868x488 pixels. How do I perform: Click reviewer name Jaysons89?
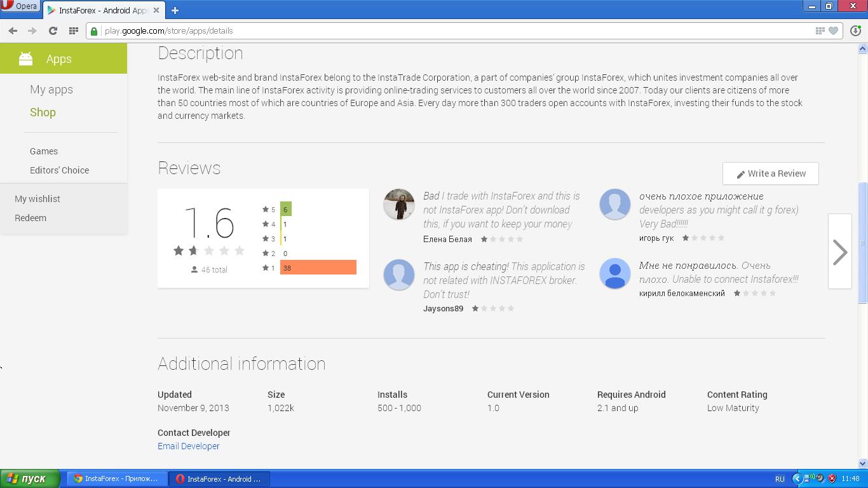[x=443, y=308]
